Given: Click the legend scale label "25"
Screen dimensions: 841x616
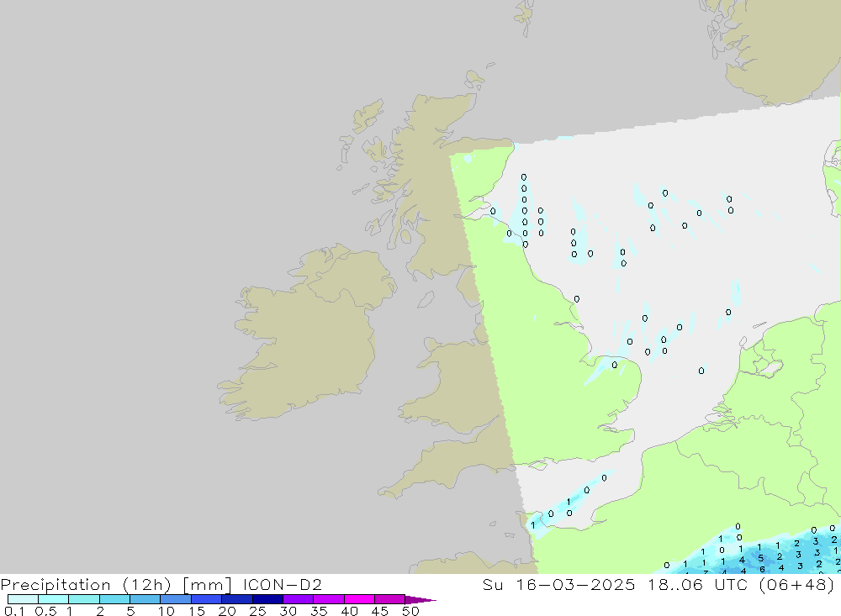Looking at the screenshot, I should pos(257,611).
